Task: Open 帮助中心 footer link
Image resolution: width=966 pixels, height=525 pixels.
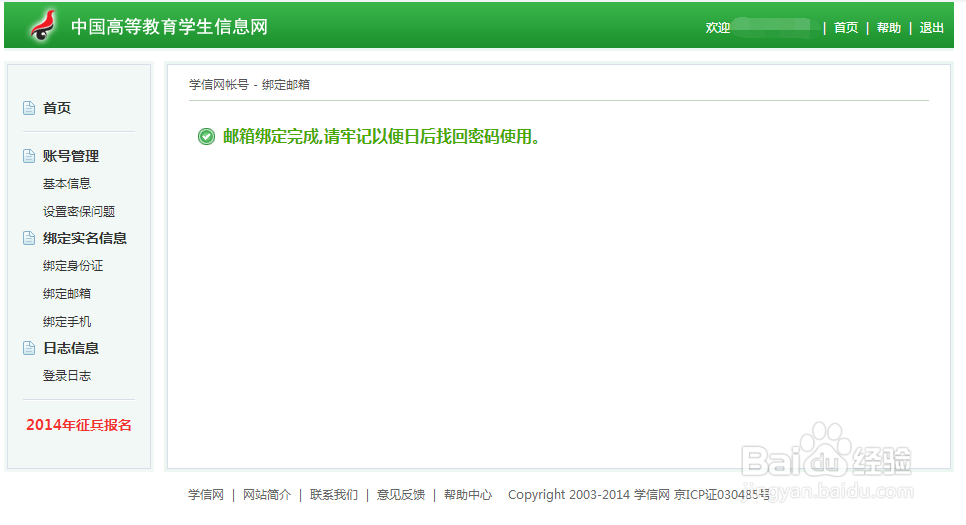Action: pyautogui.click(x=468, y=494)
